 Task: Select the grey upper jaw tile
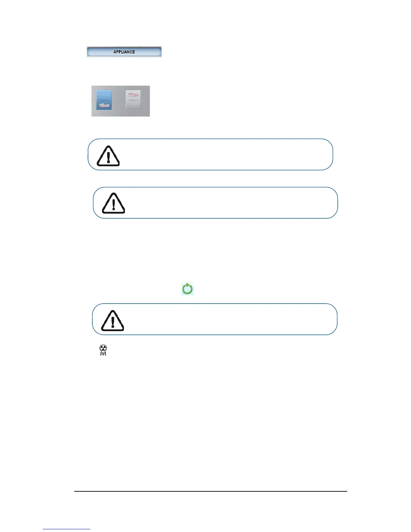tap(133, 100)
